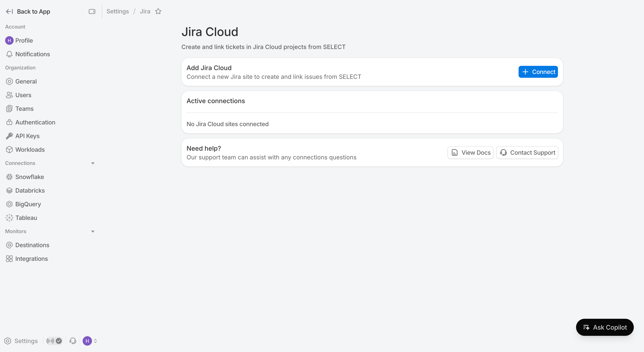Open the Integrations menu item
This screenshot has width=644, height=352.
click(x=32, y=259)
